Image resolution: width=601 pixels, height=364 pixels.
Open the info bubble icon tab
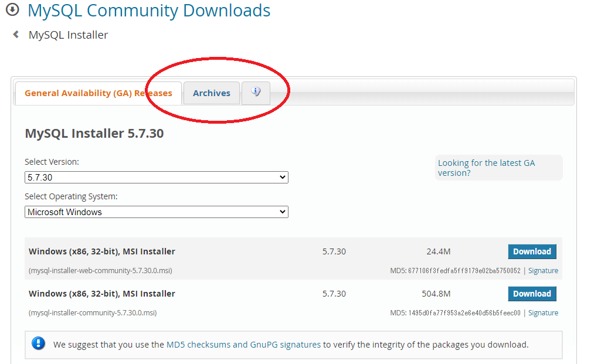(256, 93)
